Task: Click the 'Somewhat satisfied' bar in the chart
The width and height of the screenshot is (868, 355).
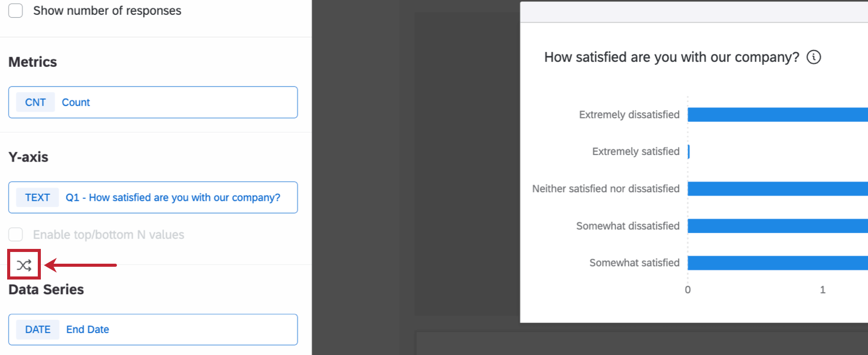Action: 776,263
